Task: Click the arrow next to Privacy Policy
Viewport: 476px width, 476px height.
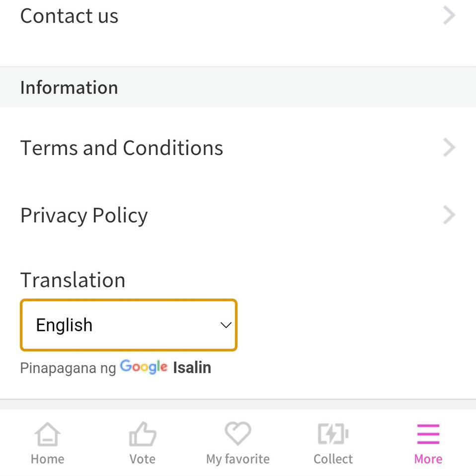Action: click(449, 215)
